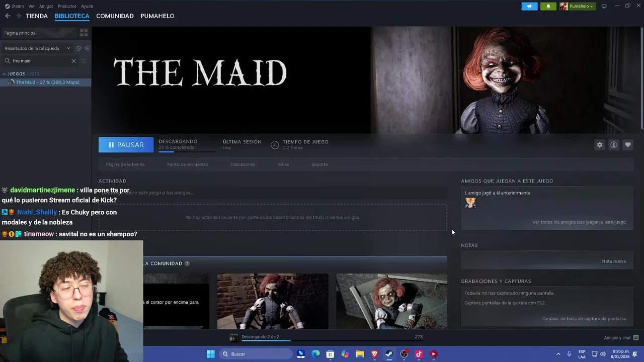This screenshot has height=362, width=644.
Task: Open the PUMAHELO profile tab
Action: [x=157, y=16]
